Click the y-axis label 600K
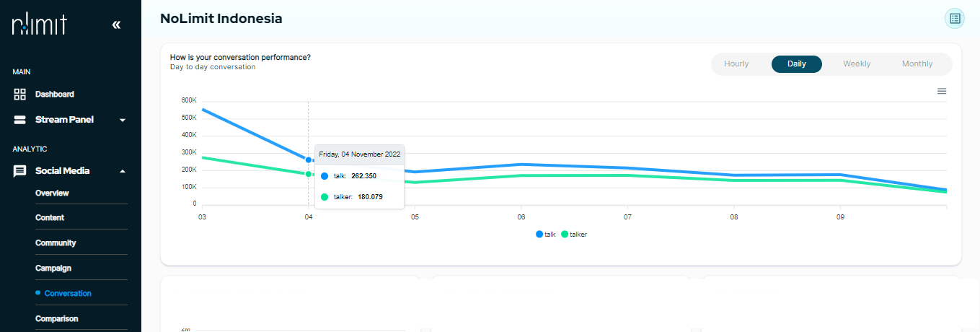This screenshot has width=980, height=332. [189, 100]
